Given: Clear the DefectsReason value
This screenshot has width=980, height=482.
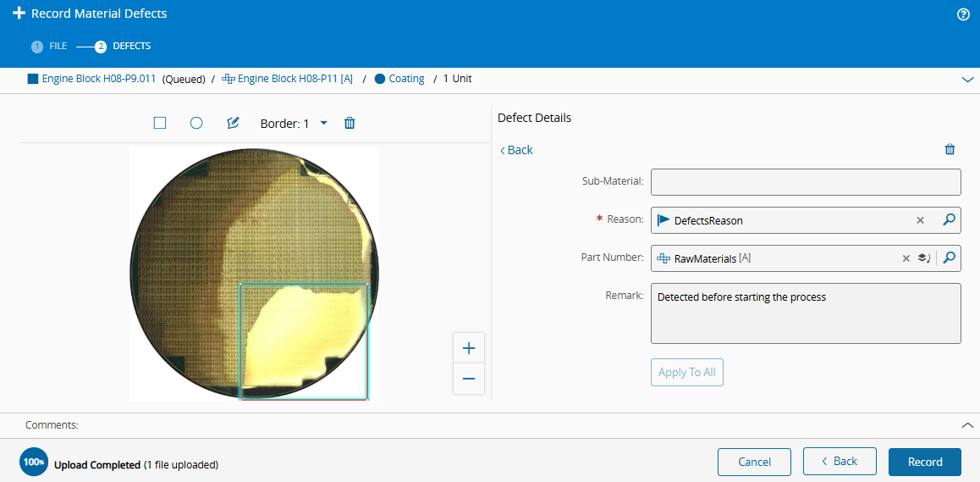Looking at the screenshot, I should coord(920,220).
